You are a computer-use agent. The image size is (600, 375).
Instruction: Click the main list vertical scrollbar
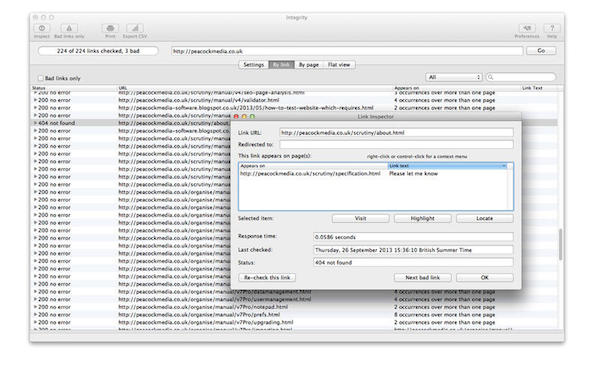[561, 245]
